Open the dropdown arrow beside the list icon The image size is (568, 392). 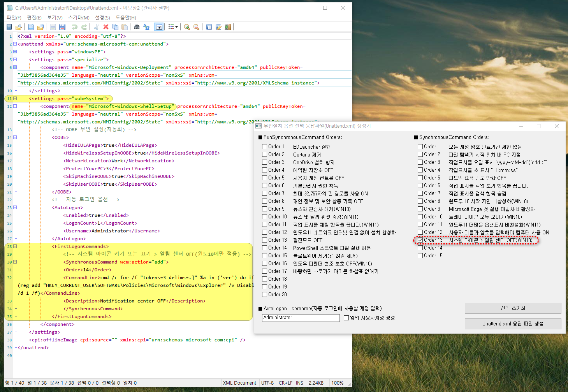pyautogui.click(x=177, y=27)
